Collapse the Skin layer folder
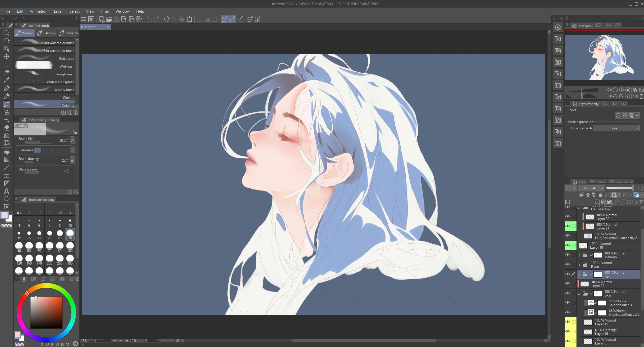This screenshot has width=644, height=347. click(579, 294)
